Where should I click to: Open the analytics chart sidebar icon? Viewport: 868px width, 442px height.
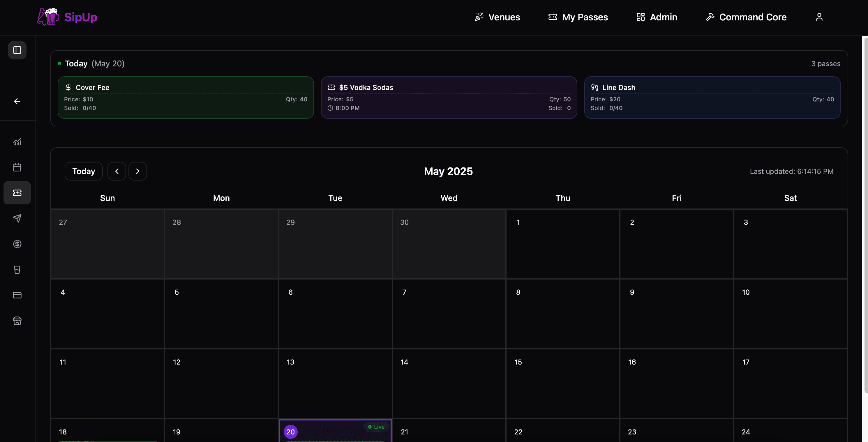click(17, 142)
